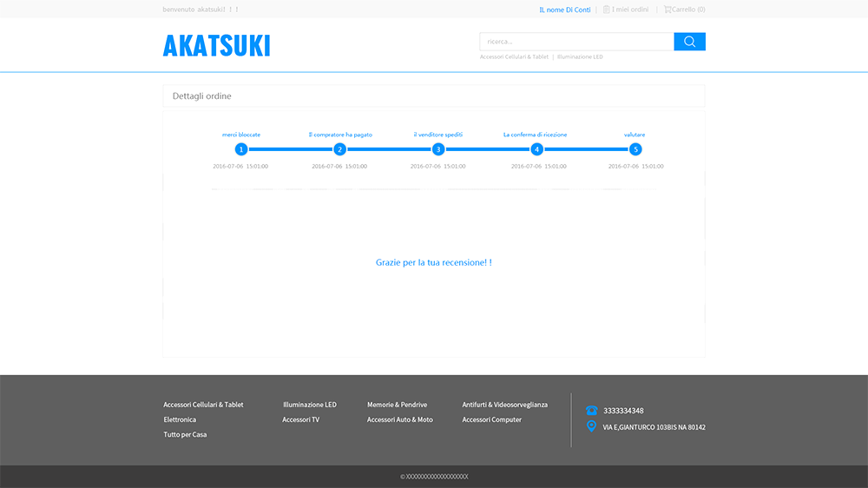The width and height of the screenshot is (868, 488).
Task: Click the phone icon in footer
Action: tap(591, 411)
